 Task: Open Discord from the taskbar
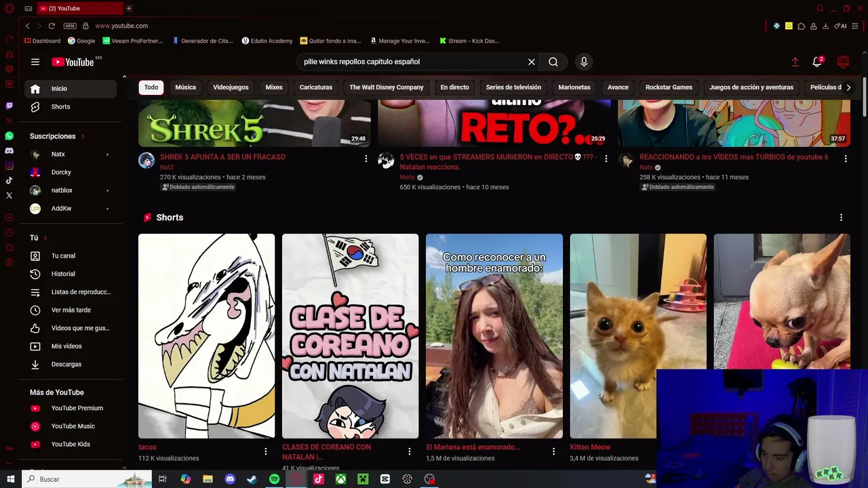pos(230,479)
